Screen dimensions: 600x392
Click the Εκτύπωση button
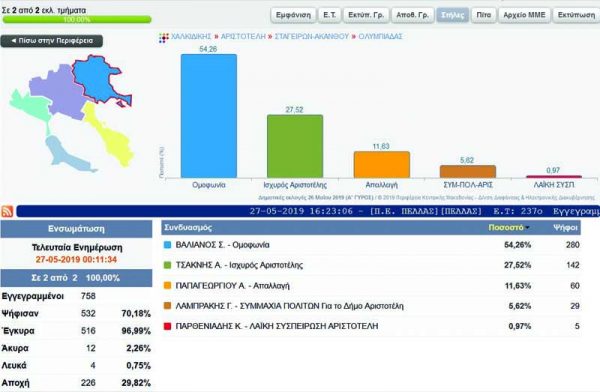[576, 15]
